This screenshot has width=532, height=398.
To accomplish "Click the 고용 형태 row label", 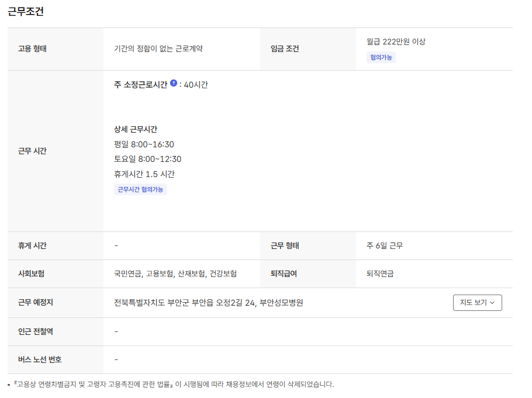I will pyautogui.click(x=33, y=49).
